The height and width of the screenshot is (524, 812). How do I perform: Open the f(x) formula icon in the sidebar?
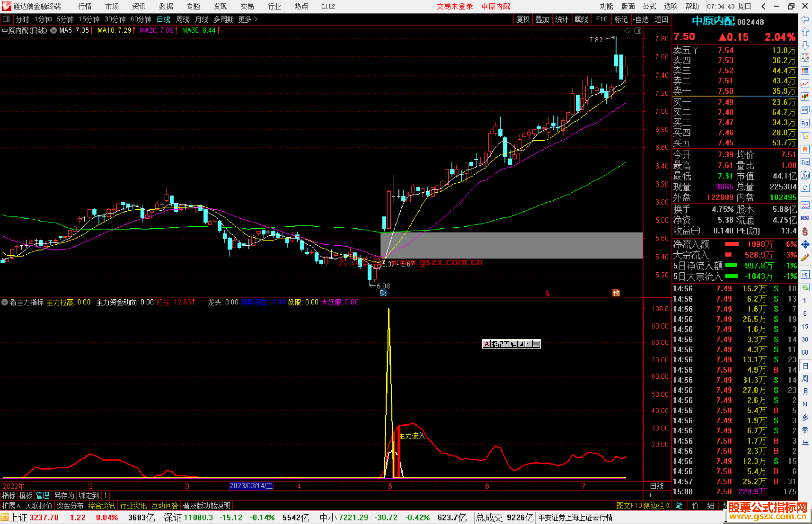pyautogui.click(x=805, y=175)
